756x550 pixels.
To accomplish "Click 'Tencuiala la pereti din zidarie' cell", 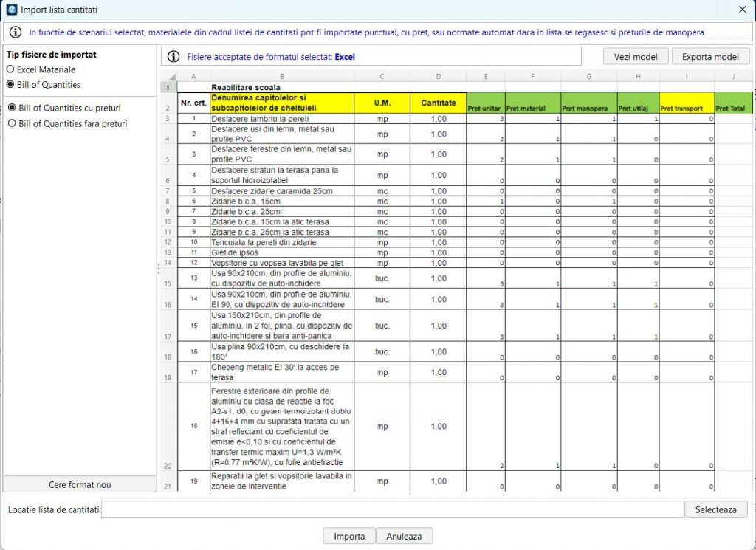I will (x=282, y=242).
